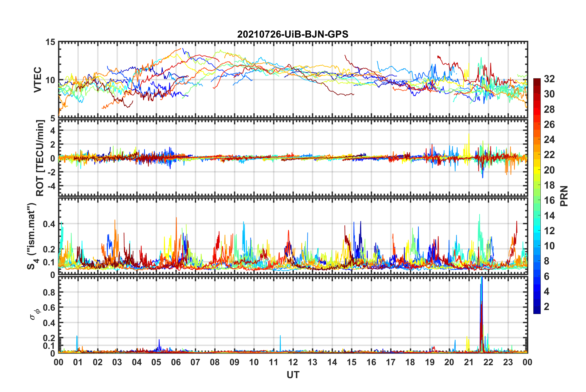586x392 pixels.
Task: Click colorbar tick label 26
Action: (x=549, y=125)
